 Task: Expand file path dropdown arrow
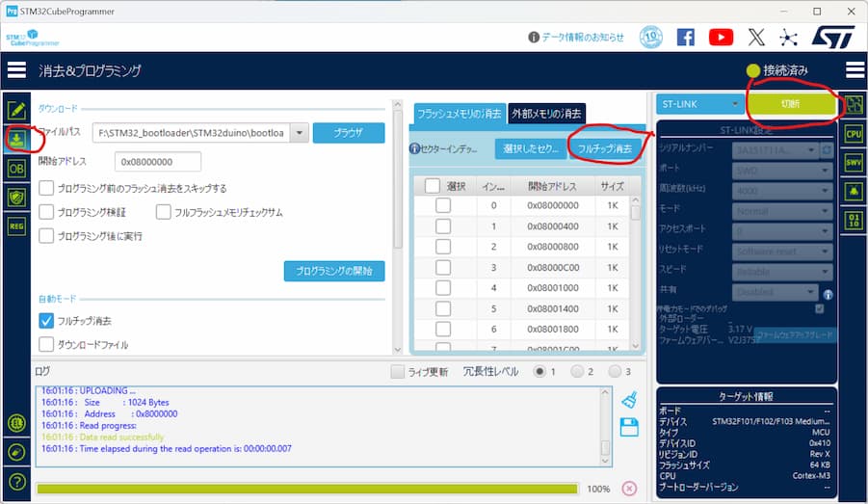pyautogui.click(x=300, y=133)
